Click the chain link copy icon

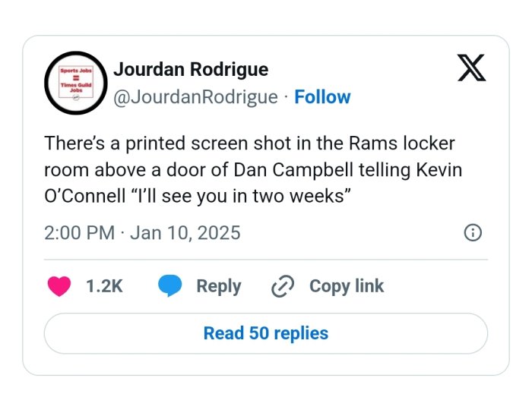pos(283,286)
